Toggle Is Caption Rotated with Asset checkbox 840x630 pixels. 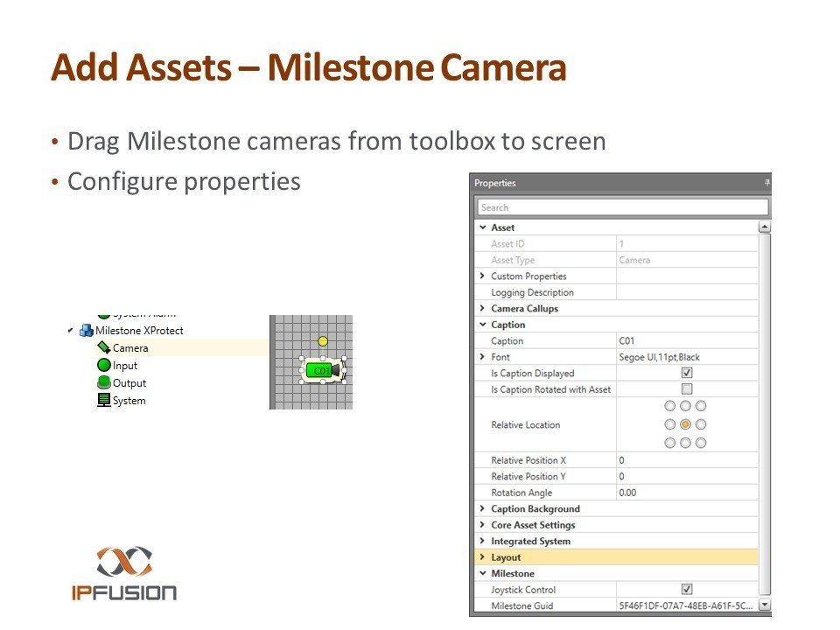point(687,388)
